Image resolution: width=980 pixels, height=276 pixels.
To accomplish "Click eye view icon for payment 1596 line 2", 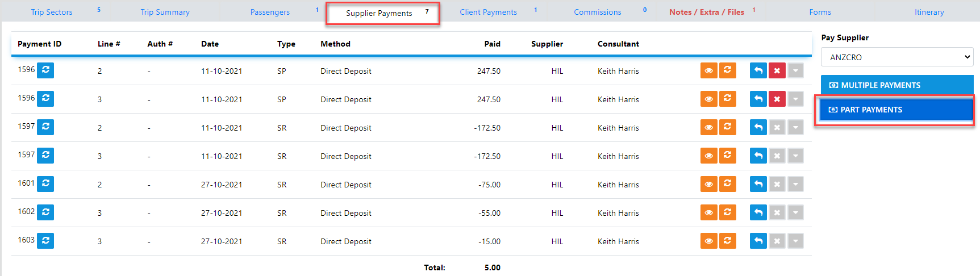I will (x=708, y=70).
